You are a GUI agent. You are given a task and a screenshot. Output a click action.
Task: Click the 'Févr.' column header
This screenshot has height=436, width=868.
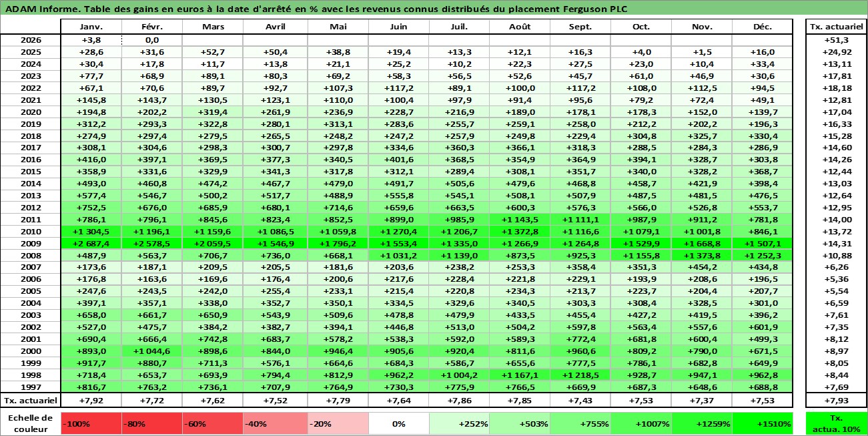[x=151, y=27]
